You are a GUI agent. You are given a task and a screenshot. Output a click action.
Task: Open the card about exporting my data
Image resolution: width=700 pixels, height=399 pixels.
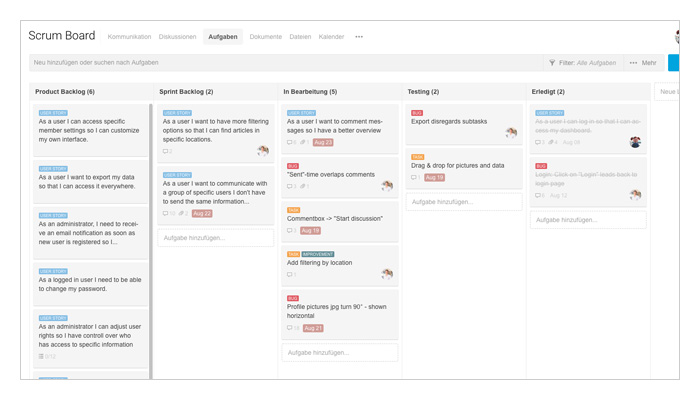point(90,181)
